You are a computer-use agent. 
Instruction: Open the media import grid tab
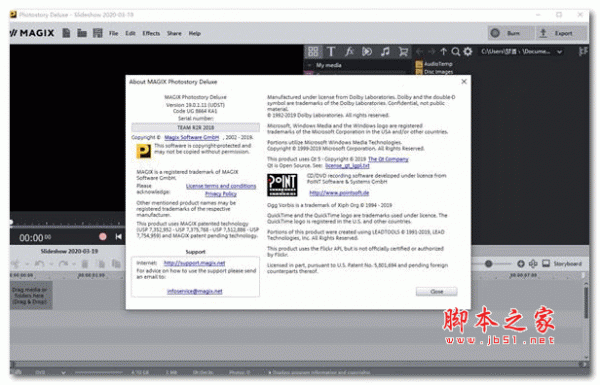point(313,51)
